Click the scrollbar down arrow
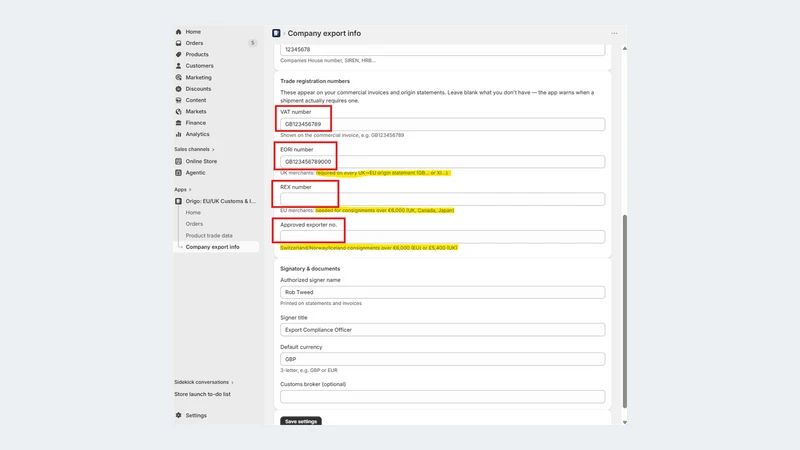 pyautogui.click(x=624, y=422)
